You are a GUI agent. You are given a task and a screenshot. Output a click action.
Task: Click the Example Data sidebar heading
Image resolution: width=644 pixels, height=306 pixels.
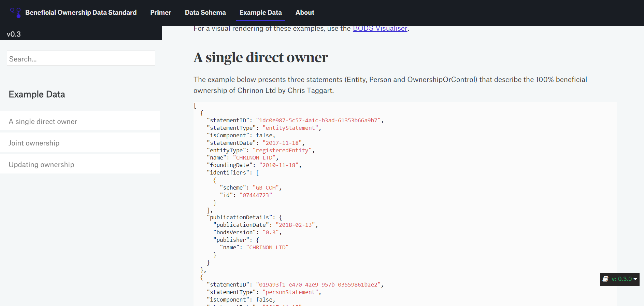coord(37,95)
